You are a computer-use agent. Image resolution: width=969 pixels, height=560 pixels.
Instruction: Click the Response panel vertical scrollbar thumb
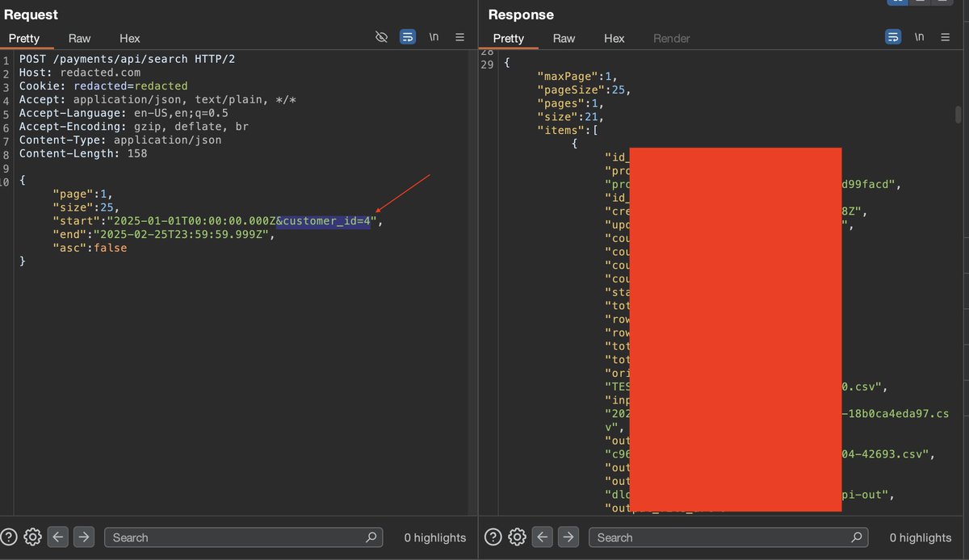pos(959,114)
